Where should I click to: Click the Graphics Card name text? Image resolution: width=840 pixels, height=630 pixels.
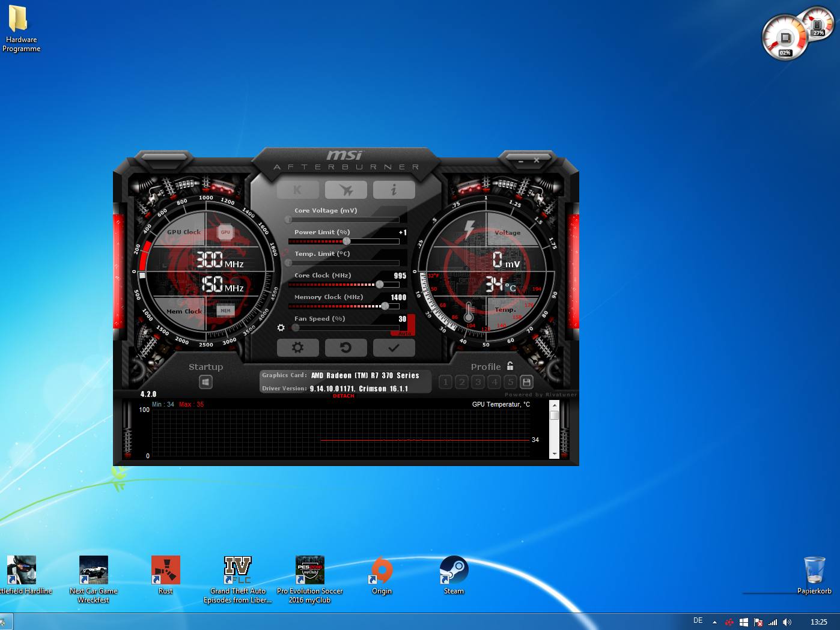point(365,375)
